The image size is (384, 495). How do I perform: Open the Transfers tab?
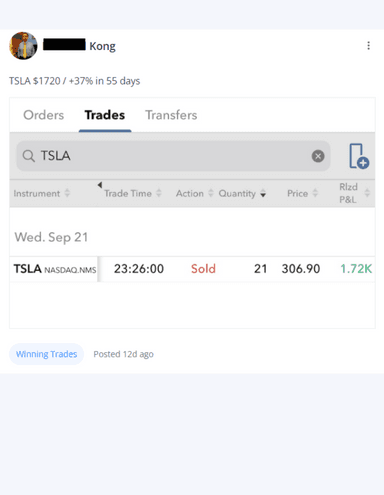[171, 115]
